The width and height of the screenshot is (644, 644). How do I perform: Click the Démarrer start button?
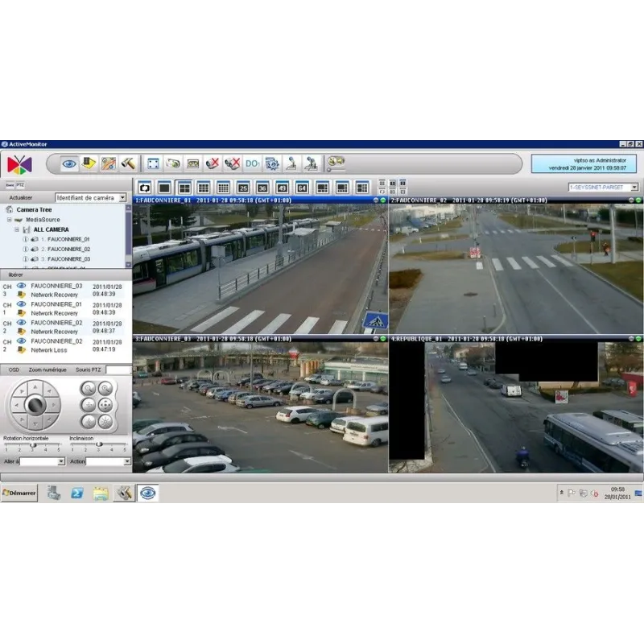(x=19, y=493)
